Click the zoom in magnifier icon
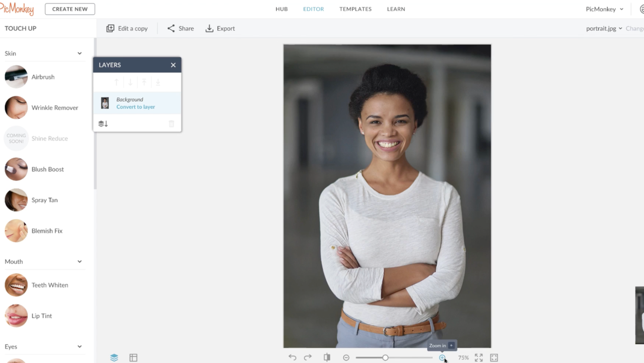The height and width of the screenshot is (363, 644). pyautogui.click(x=442, y=357)
